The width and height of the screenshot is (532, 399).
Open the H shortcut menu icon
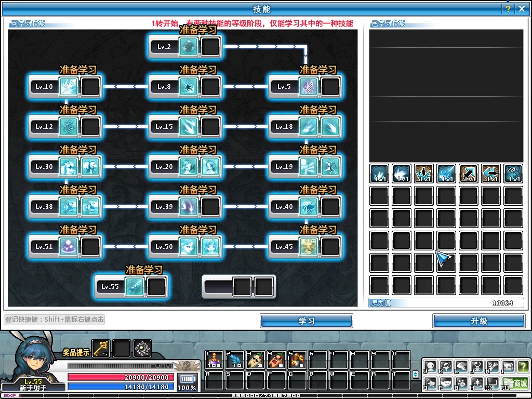click(477, 383)
